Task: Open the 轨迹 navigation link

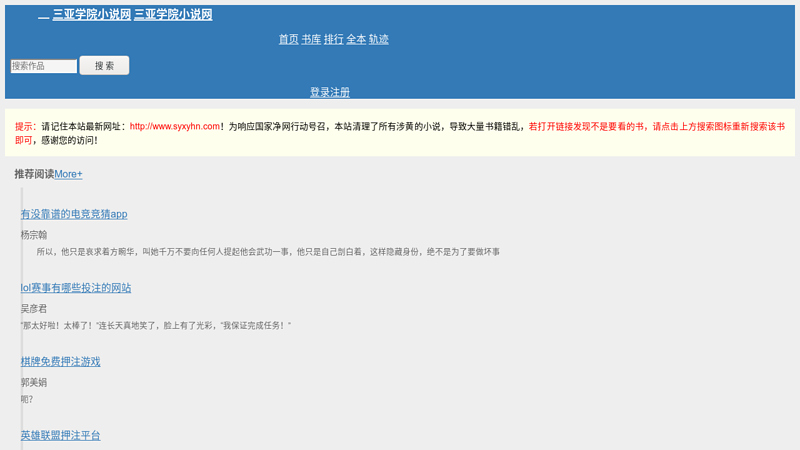Action: coord(378,39)
